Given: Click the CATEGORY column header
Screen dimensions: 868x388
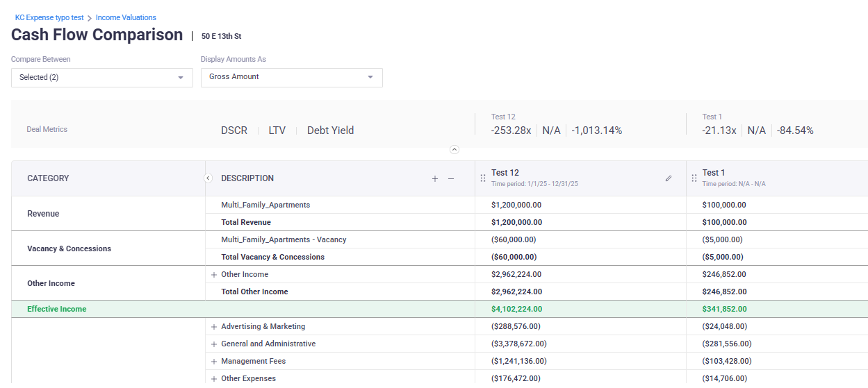Looking at the screenshot, I should 48,178.
